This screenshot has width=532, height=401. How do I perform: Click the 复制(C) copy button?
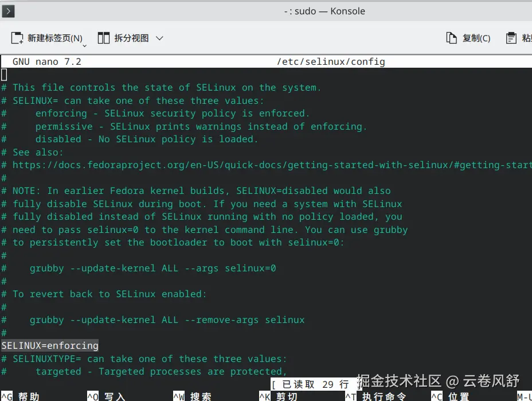[468, 38]
